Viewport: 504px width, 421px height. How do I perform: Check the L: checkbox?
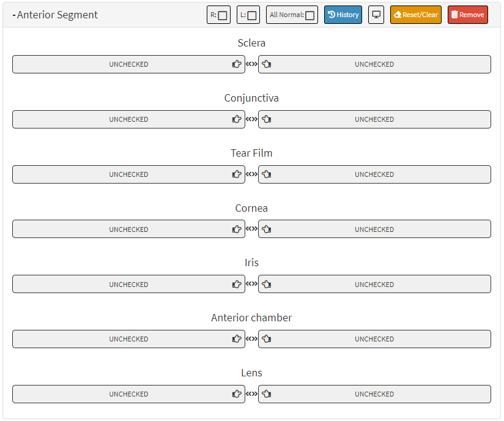(x=252, y=15)
